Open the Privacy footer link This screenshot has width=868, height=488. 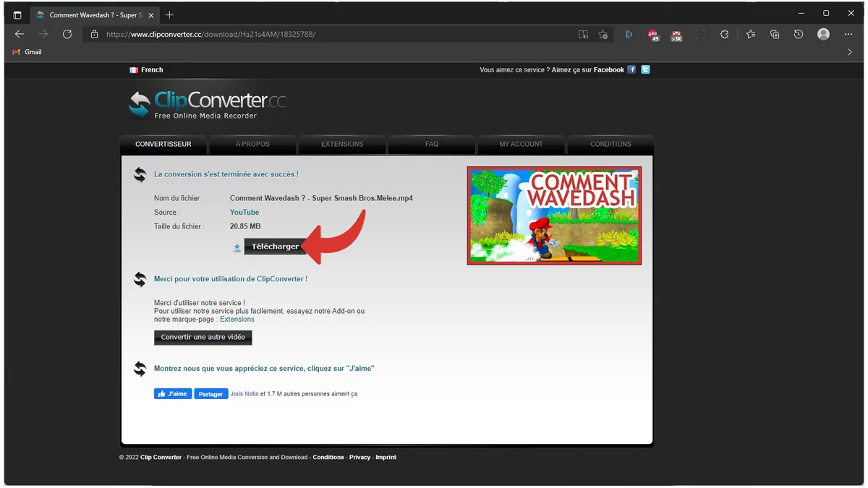tap(359, 458)
